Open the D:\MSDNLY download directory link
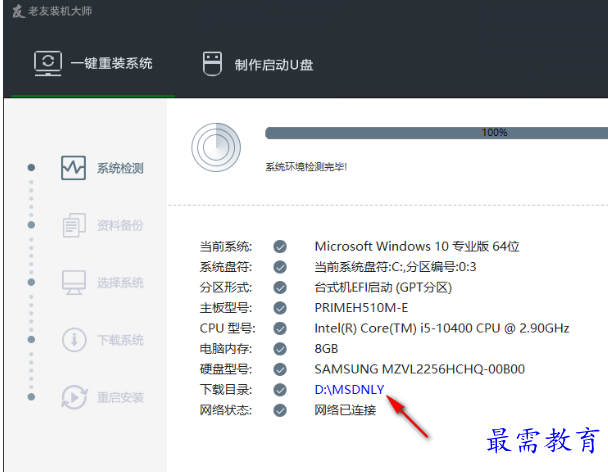The width and height of the screenshot is (608, 472). 349,389
